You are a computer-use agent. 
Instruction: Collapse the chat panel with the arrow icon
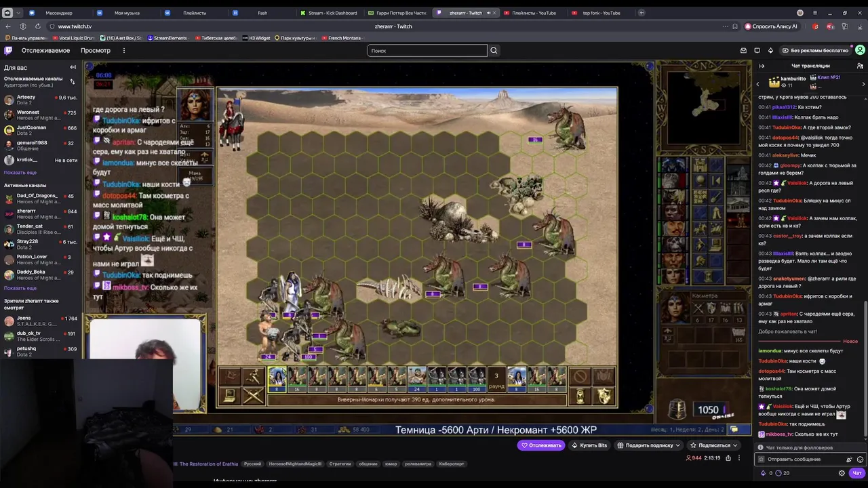(762, 66)
